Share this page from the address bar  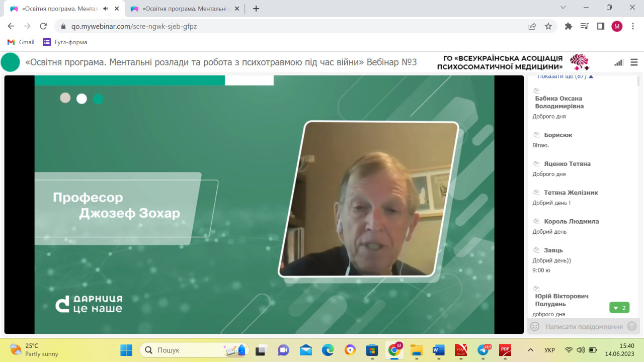tap(532, 26)
